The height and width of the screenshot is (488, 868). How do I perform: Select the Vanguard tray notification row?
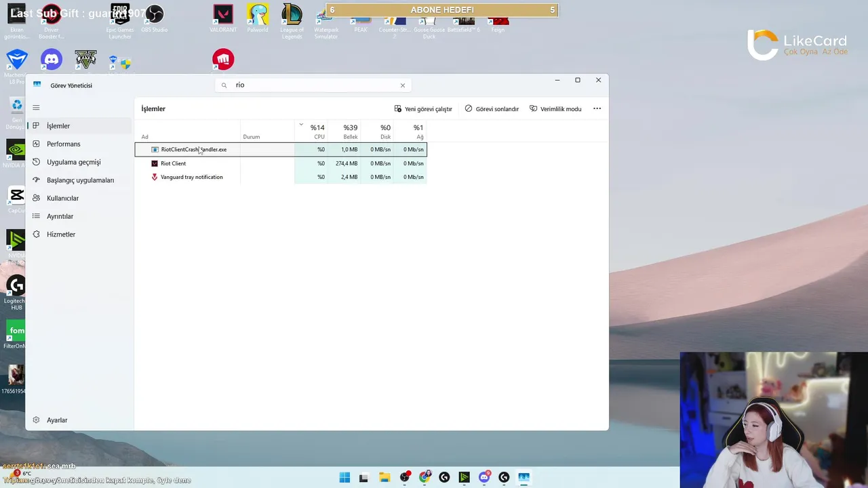coord(281,177)
